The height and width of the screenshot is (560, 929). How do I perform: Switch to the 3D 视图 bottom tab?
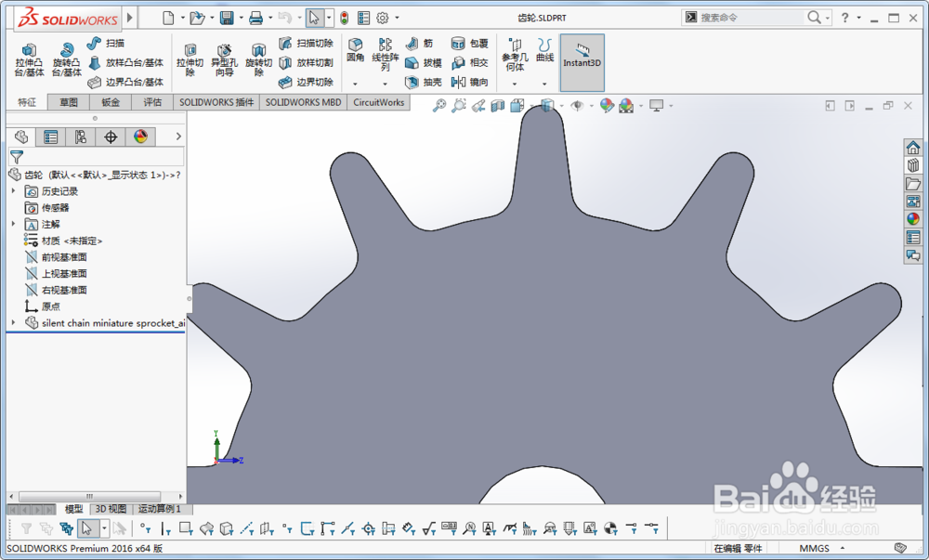pyautogui.click(x=111, y=509)
